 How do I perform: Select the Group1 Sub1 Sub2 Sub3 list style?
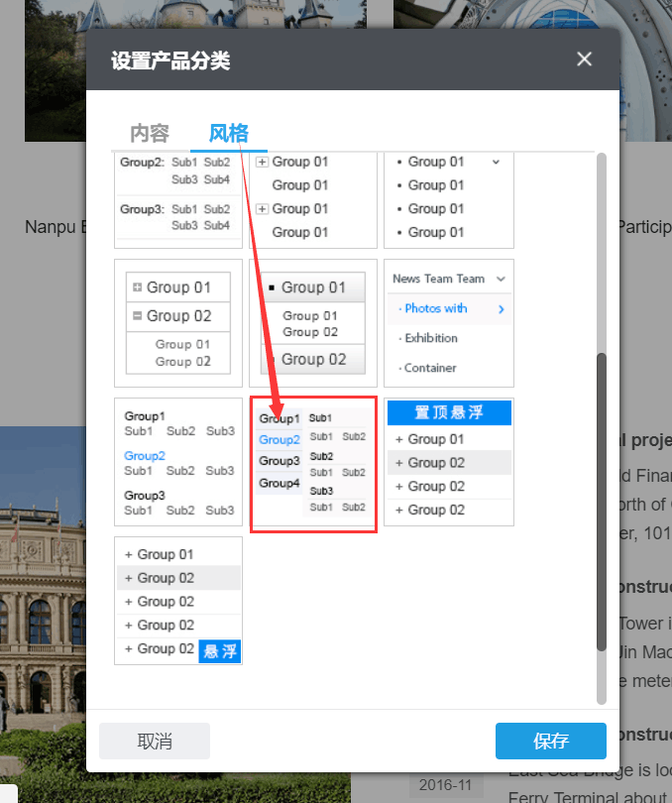click(x=178, y=462)
